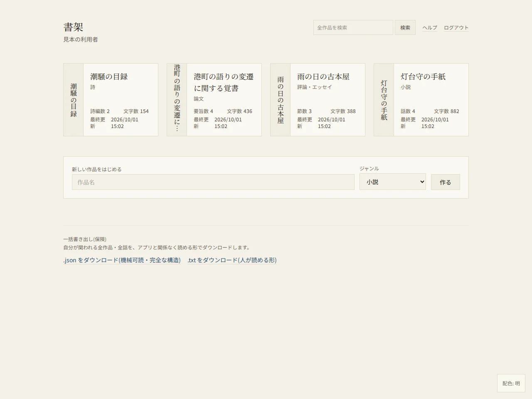Open the 灯台守の手紙 card title

coord(423,76)
